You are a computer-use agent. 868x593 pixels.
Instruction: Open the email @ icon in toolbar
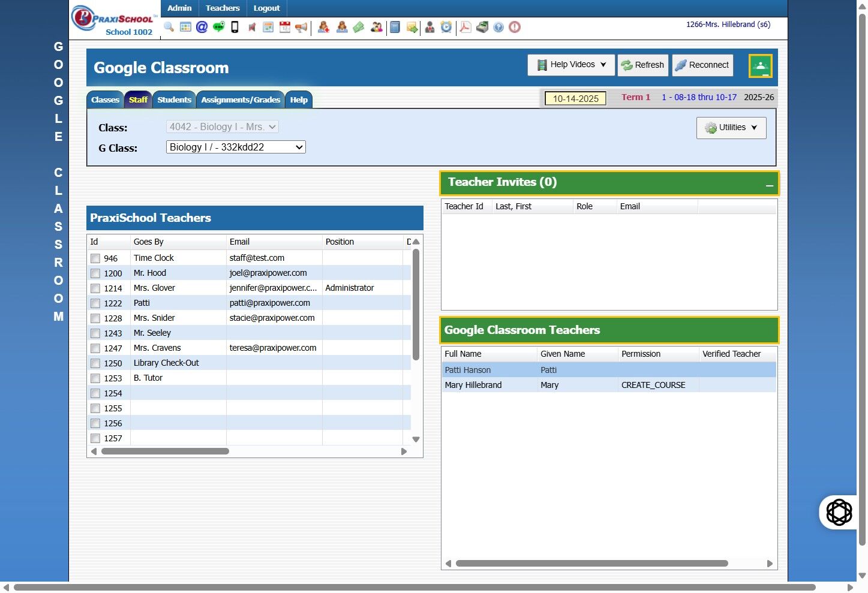[x=202, y=27]
